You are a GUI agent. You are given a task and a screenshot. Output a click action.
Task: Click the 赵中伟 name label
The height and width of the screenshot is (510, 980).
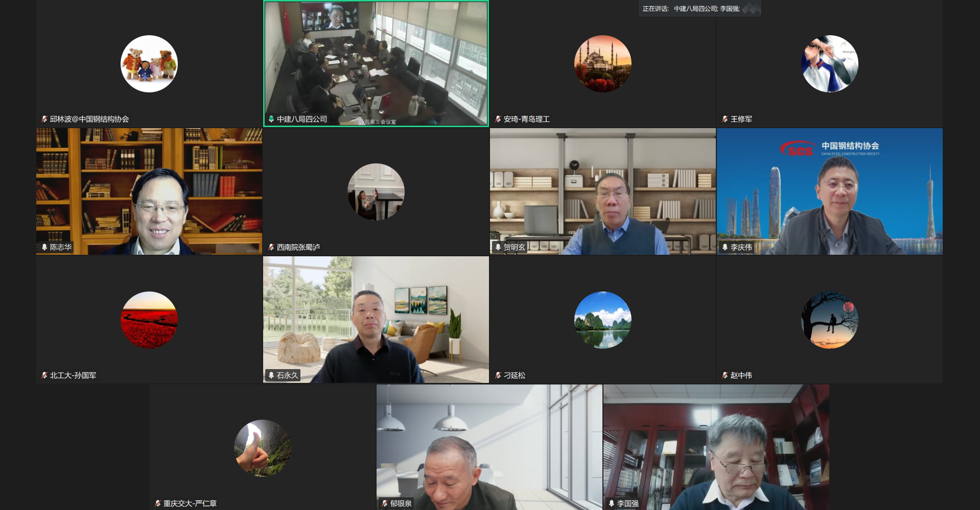[741, 375]
